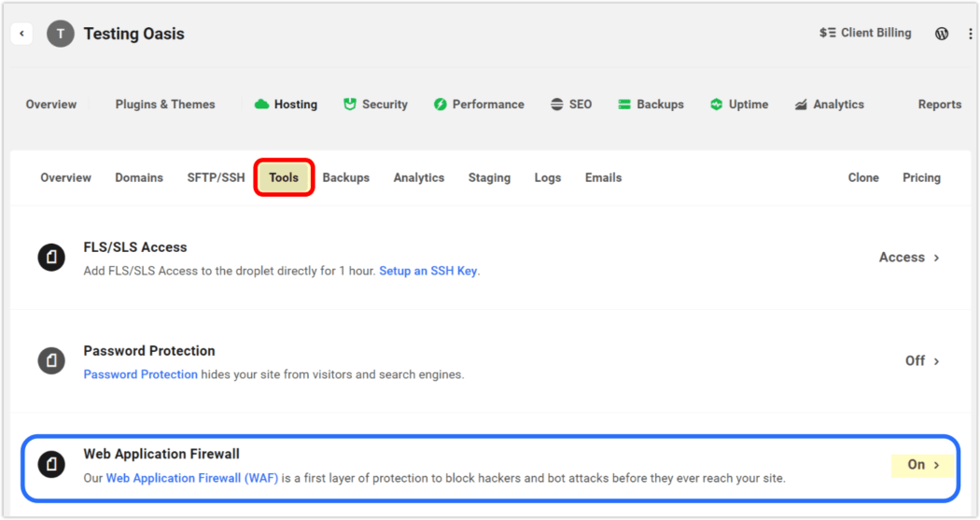Viewport: 980px width, 520px height.
Task: Open the SFTP/SSH tab
Action: coord(216,177)
